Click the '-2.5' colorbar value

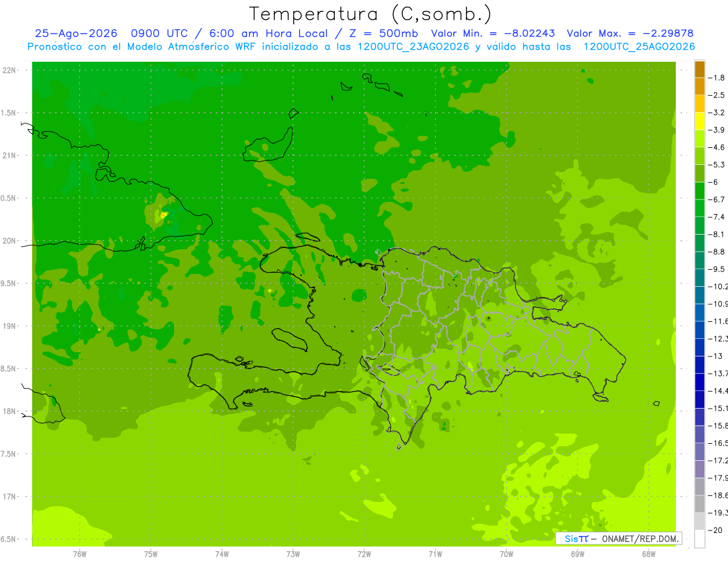[x=717, y=95]
